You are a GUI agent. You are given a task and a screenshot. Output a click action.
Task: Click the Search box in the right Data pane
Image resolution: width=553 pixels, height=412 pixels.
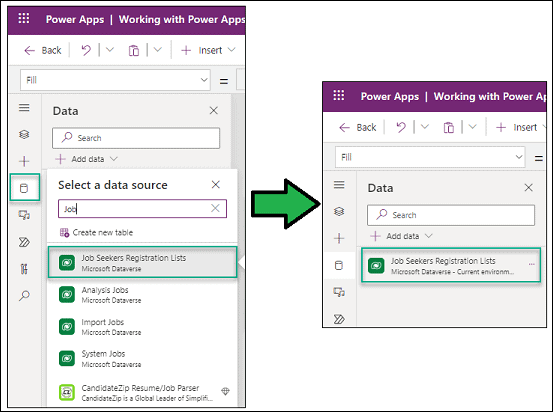tap(451, 215)
